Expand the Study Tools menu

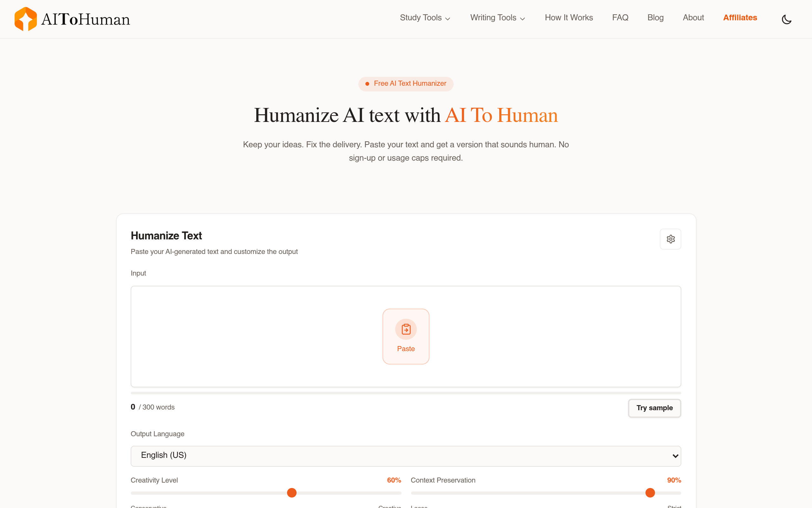(x=425, y=18)
